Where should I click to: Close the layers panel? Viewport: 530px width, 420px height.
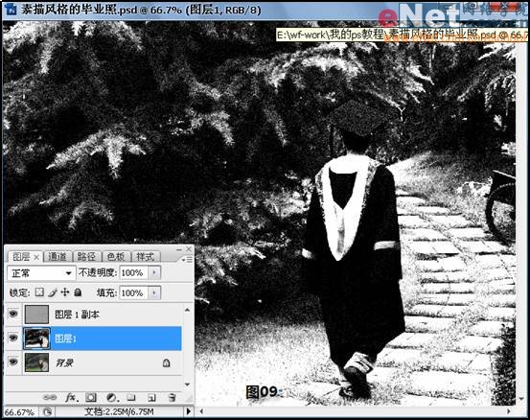coord(189,249)
